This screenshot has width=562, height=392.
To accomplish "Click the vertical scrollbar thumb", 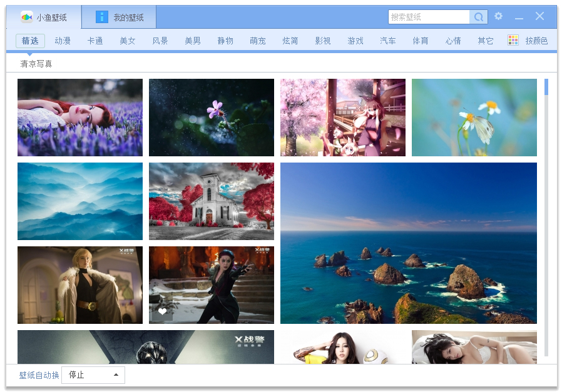I will point(546,87).
